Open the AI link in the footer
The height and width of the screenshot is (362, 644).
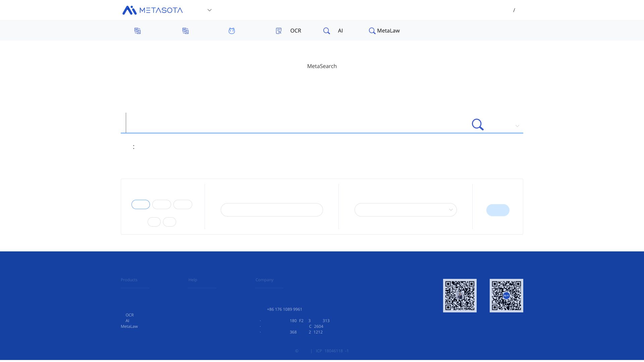click(x=127, y=321)
